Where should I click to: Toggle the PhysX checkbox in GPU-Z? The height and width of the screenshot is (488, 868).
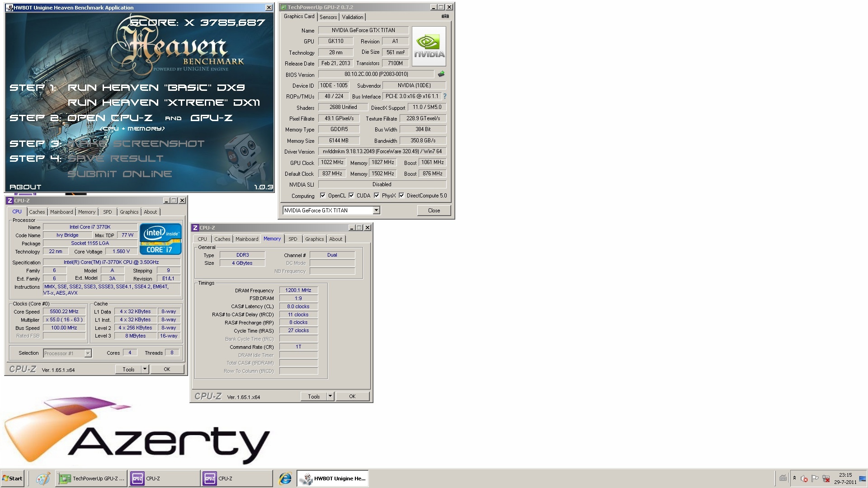pyautogui.click(x=377, y=196)
